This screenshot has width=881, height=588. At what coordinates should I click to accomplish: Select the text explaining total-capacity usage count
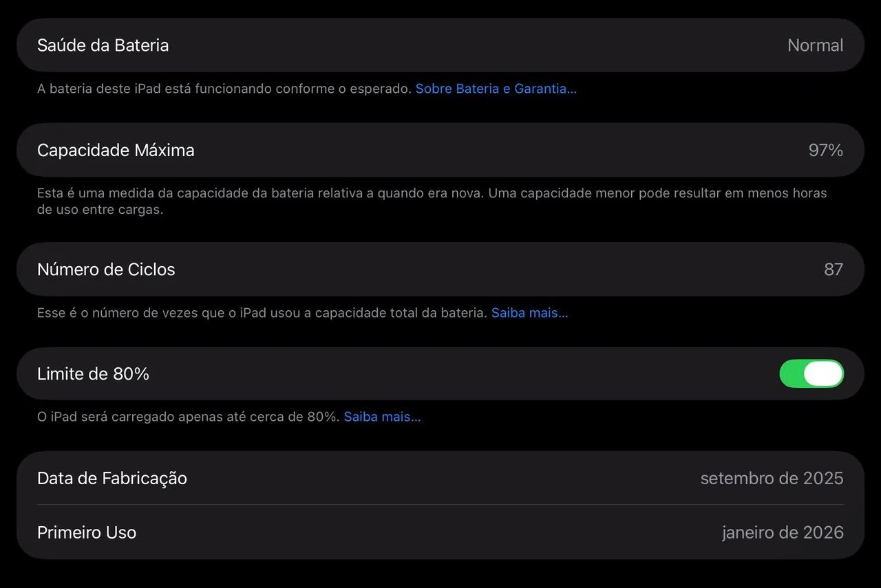[262, 313]
